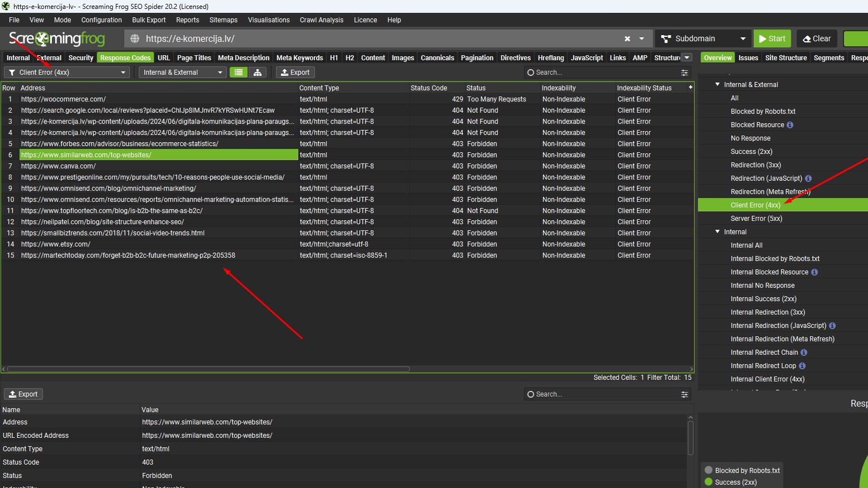The height and width of the screenshot is (488, 868).
Task: Click info icon next to Blocked Resource
Action: point(790,125)
